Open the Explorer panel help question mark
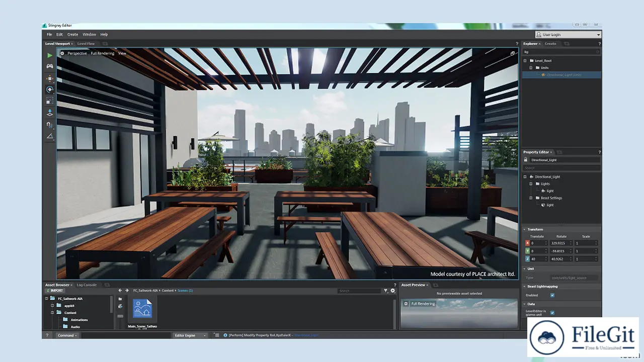 coord(599,44)
